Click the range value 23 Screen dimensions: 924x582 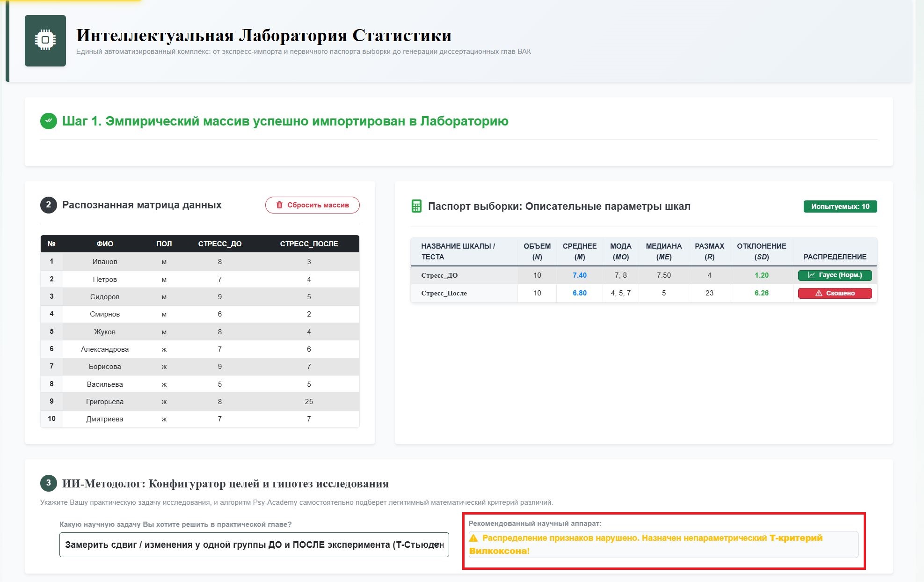[709, 293]
